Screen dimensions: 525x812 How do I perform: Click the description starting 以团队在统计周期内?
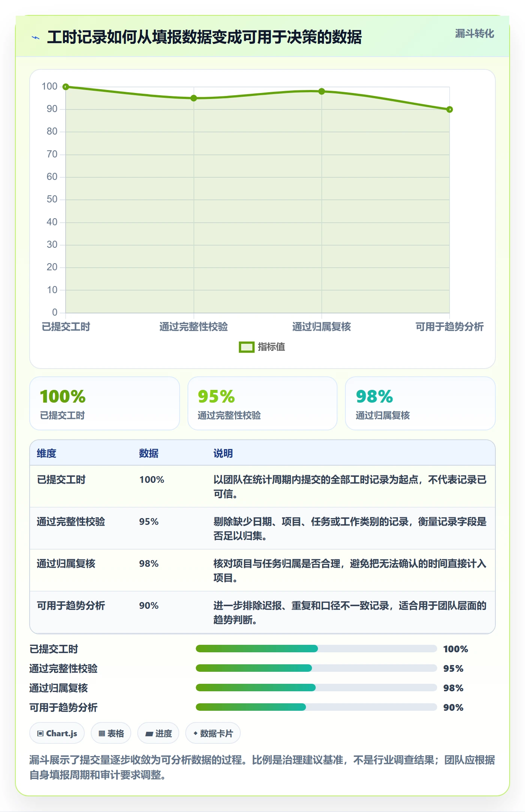(350, 487)
